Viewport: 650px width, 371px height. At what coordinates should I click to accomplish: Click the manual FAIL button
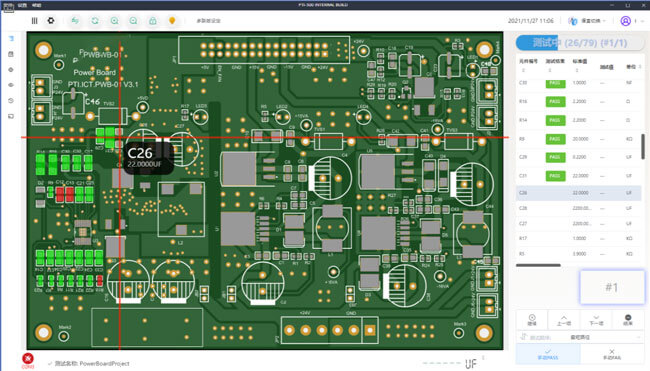tap(612, 354)
